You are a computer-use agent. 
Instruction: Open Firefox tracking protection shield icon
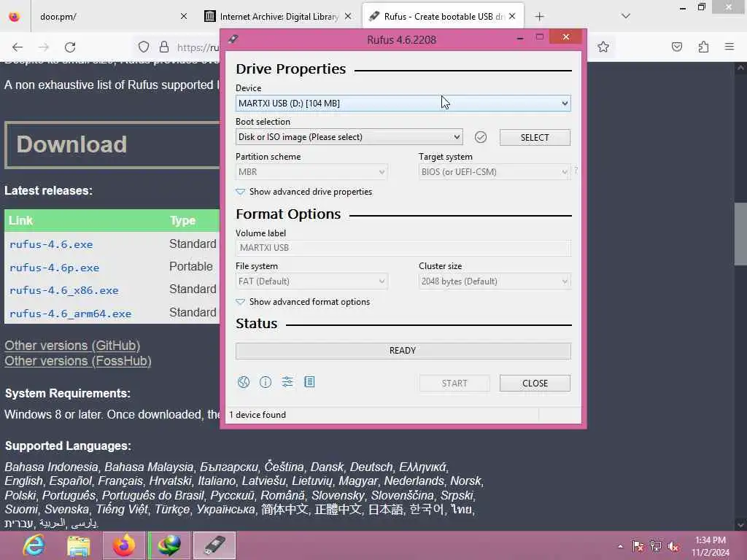click(144, 47)
